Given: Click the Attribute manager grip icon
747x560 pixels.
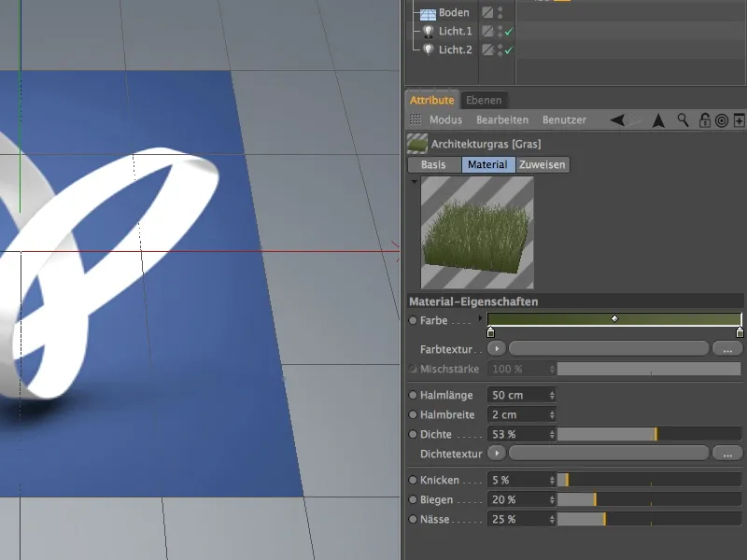Looking at the screenshot, I should (x=416, y=119).
